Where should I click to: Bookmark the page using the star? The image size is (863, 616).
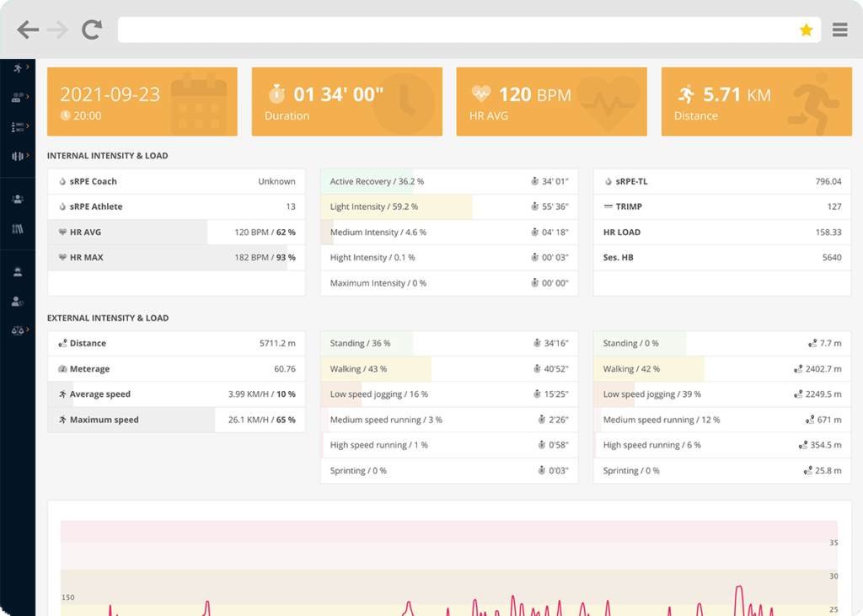pyautogui.click(x=807, y=29)
